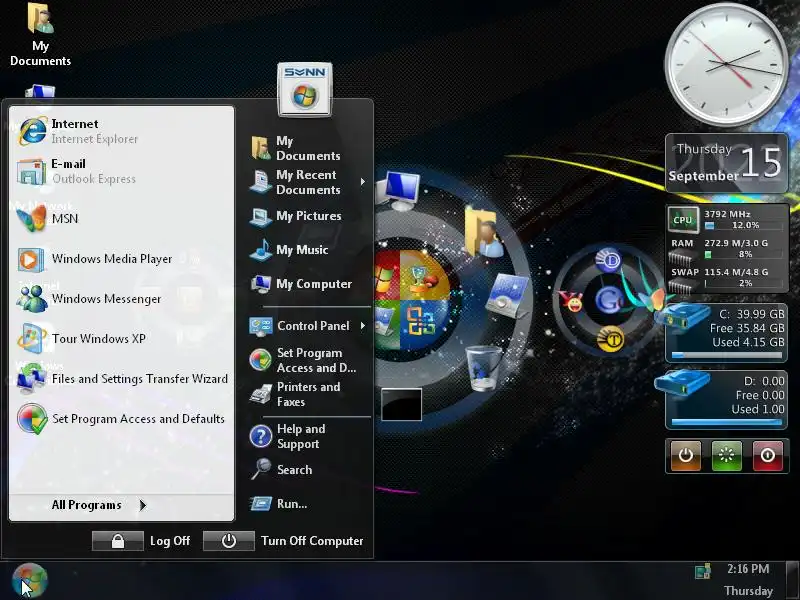Click the Recycle Bin icon on the circular dock
Viewport: 800px width, 600px height.
point(483,367)
